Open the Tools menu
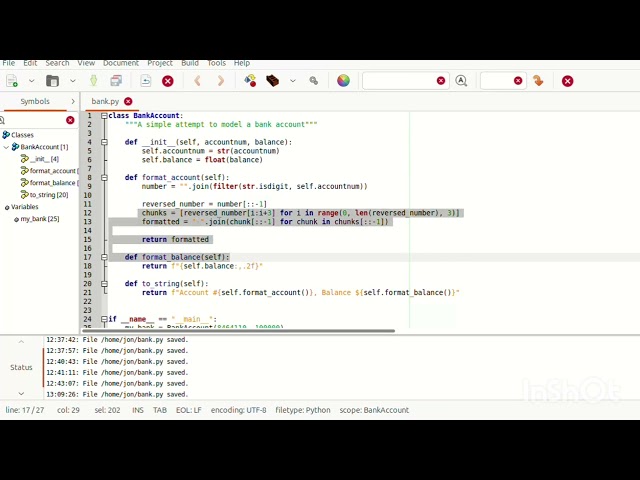The height and width of the screenshot is (480, 640). [x=216, y=63]
